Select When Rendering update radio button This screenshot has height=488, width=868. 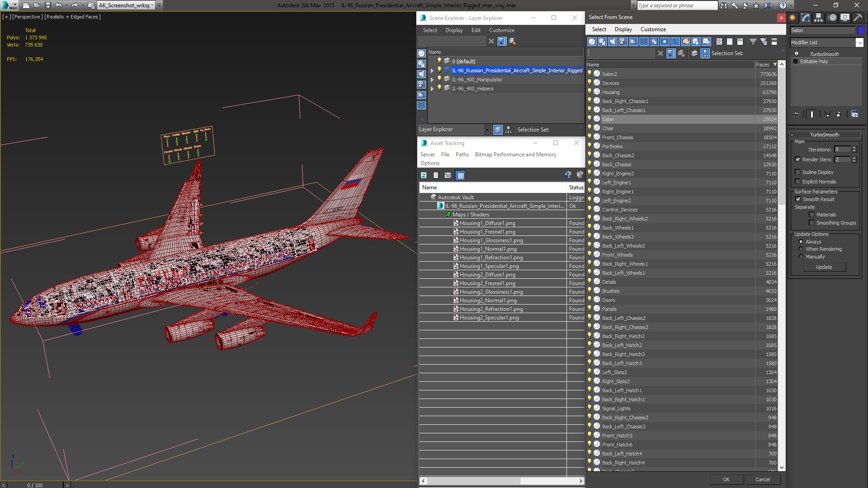pos(801,249)
